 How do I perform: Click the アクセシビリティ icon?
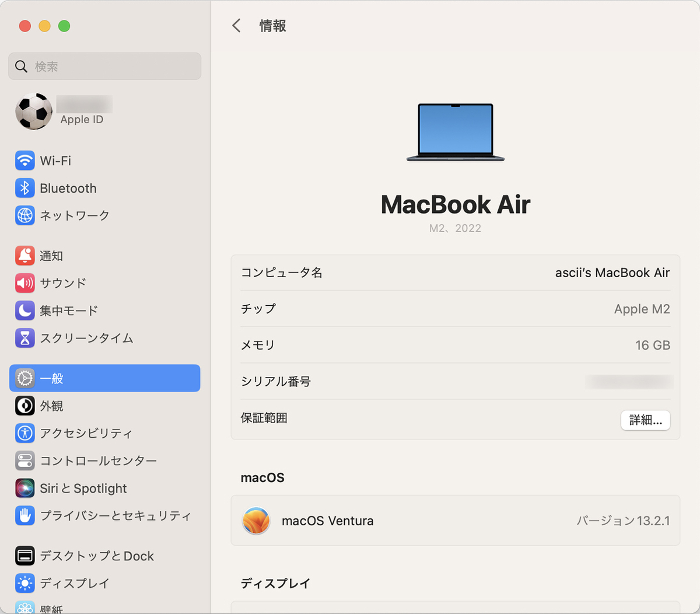pos(25,433)
